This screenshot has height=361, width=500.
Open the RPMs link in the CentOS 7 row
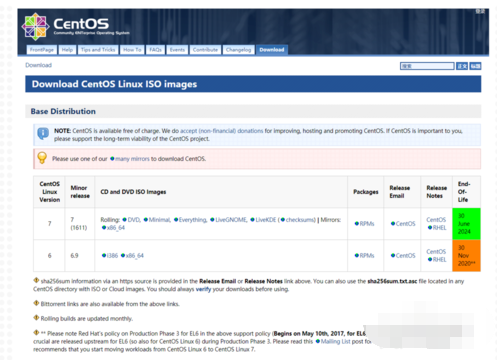[x=364, y=224]
